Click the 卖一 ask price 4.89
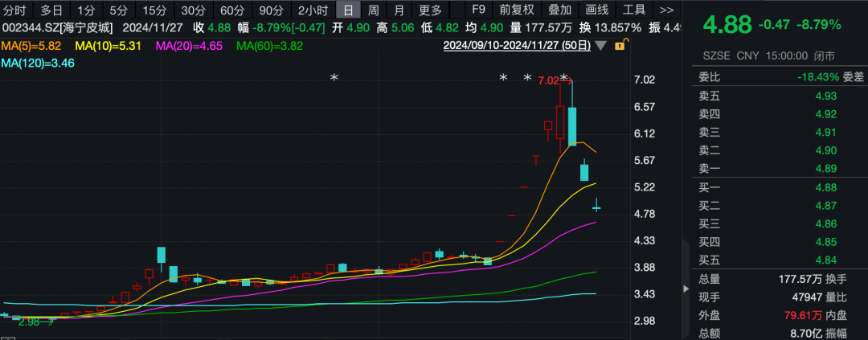The height and width of the screenshot is (340, 868). point(825,168)
